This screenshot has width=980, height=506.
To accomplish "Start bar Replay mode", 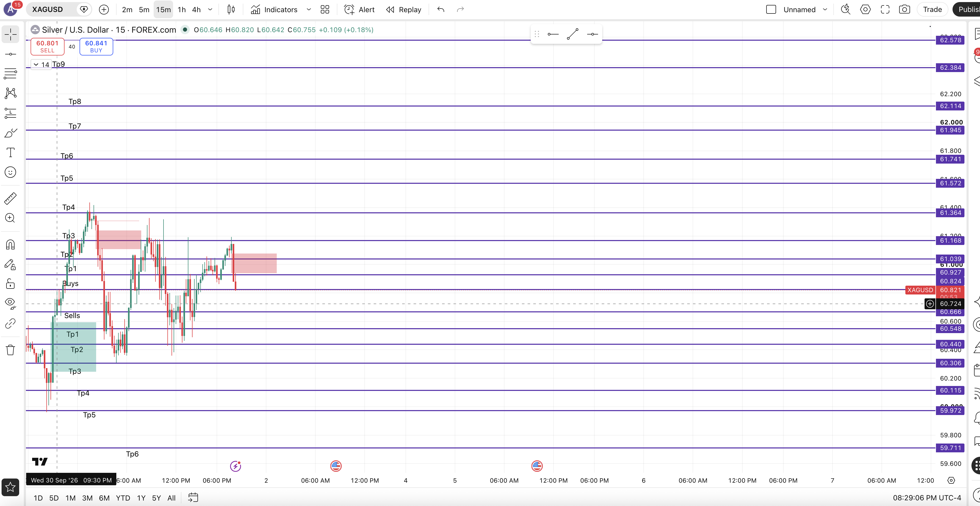I will [x=404, y=10].
